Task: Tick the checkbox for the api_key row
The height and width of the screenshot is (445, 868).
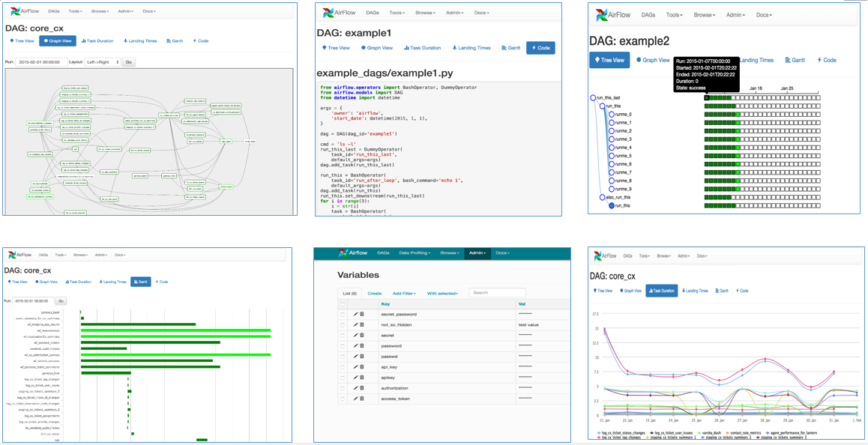Action: (x=342, y=366)
